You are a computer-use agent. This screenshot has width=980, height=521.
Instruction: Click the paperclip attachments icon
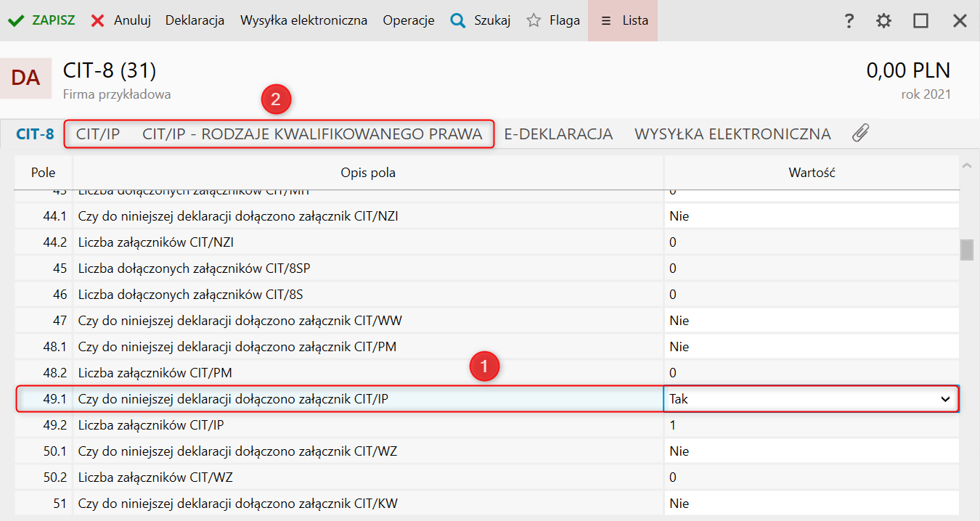tap(860, 133)
